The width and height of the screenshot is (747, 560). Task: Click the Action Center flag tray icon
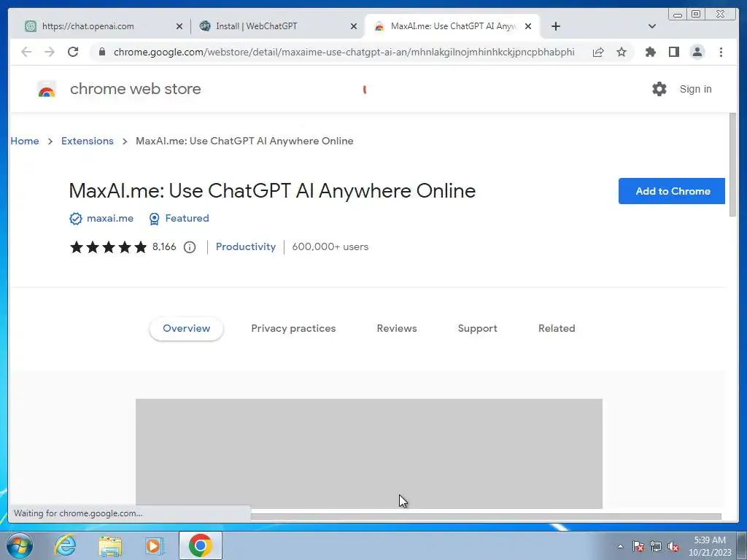[x=638, y=546]
